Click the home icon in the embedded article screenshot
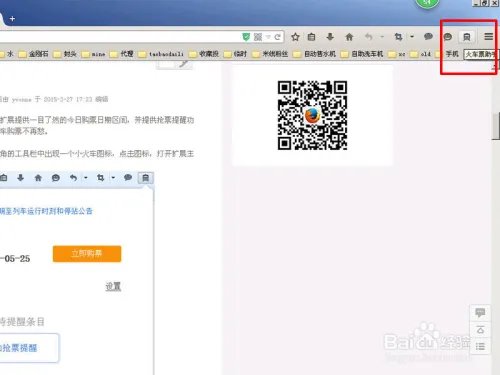This screenshot has height=375, width=500. 38,178
